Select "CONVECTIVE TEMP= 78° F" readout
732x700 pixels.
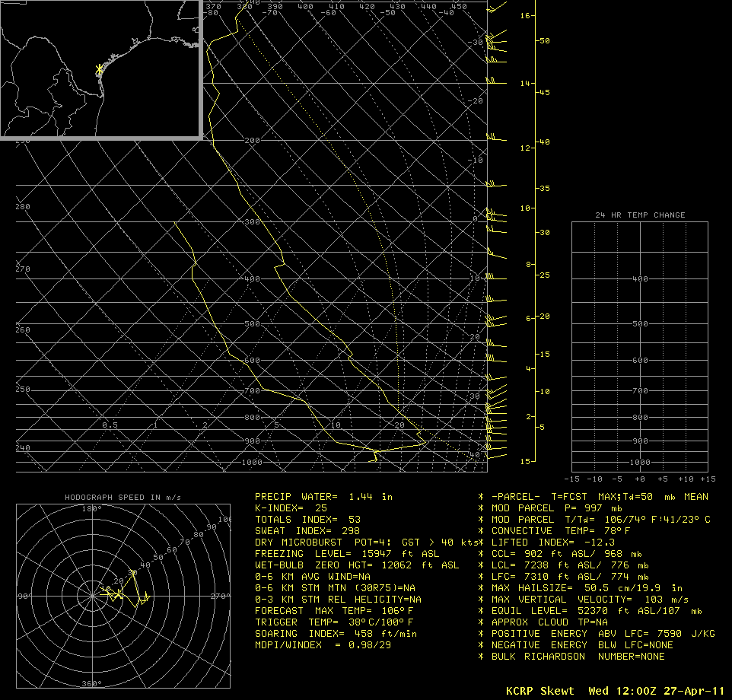pos(561,531)
